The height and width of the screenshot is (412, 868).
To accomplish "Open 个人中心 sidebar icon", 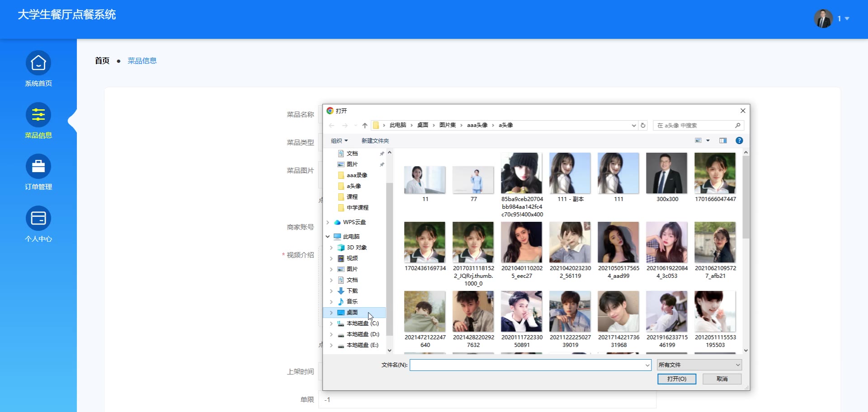I will [x=38, y=219].
